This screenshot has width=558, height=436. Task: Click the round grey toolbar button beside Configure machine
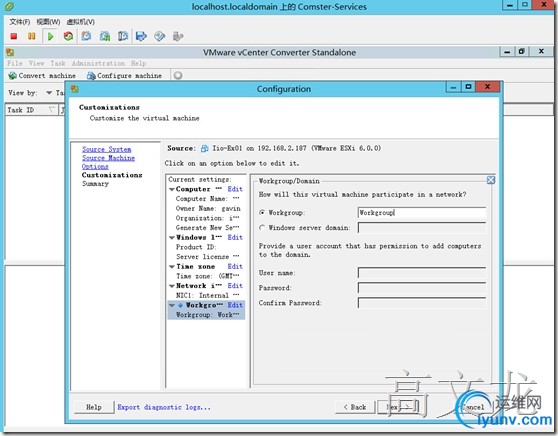178,75
